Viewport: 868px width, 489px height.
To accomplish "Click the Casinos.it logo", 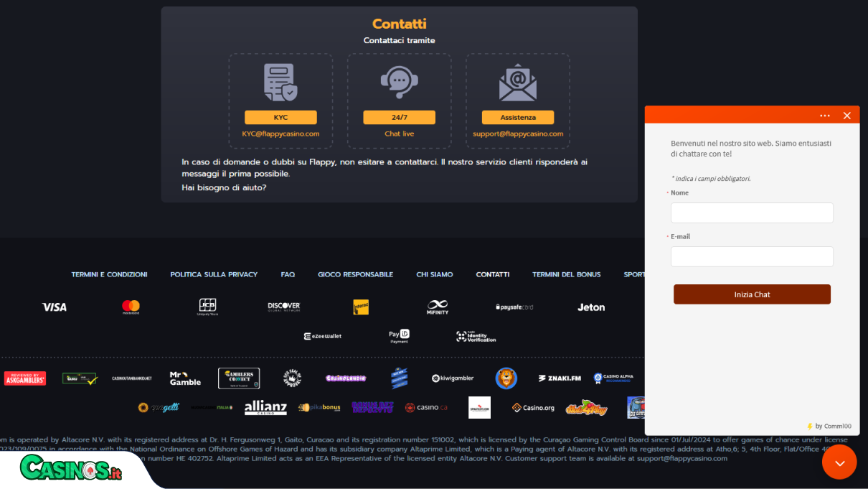I will pyautogui.click(x=70, y=468).
